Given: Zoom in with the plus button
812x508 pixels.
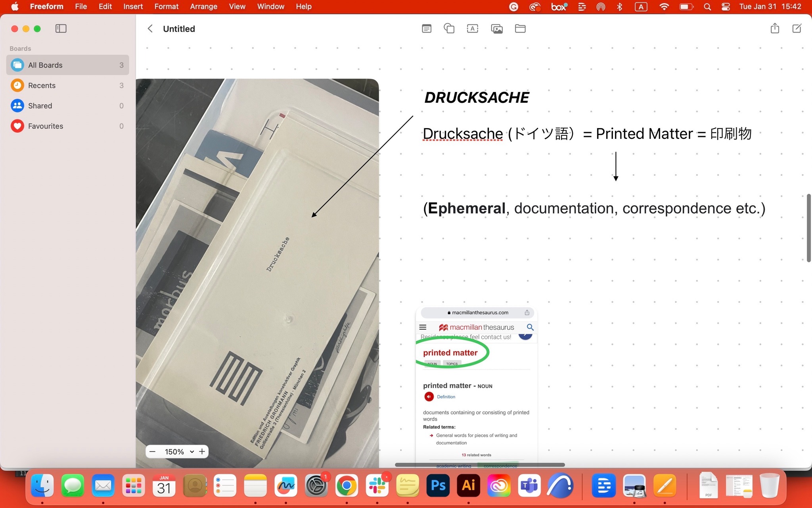Looking at the screenshot, I should pos(202,452).
